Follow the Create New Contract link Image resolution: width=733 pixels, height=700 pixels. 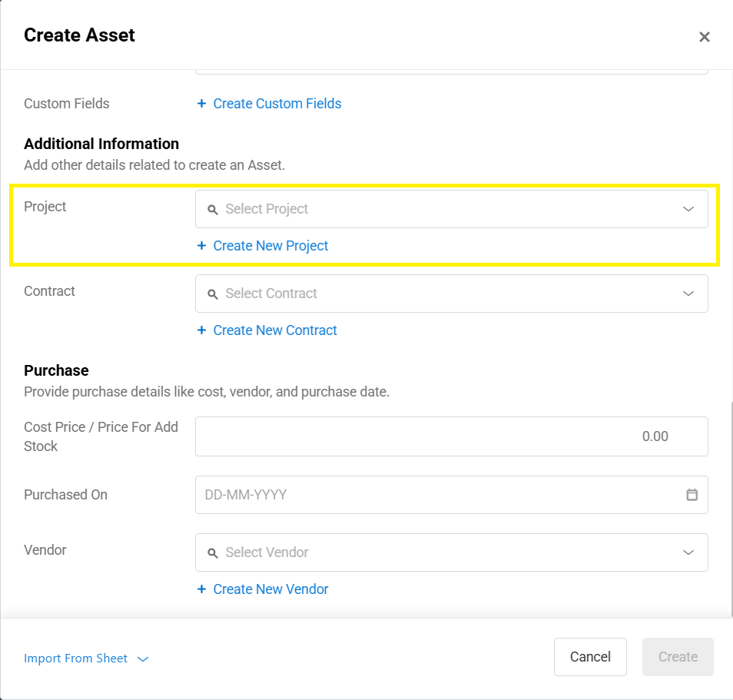click(x=275, y=330)
